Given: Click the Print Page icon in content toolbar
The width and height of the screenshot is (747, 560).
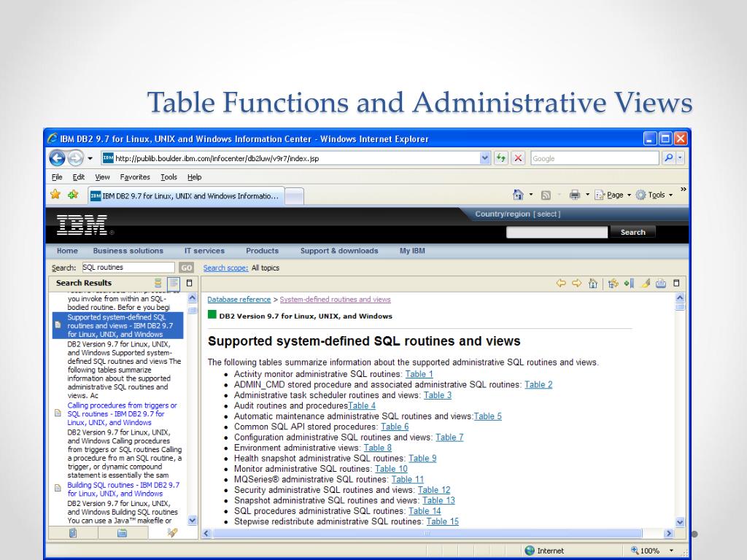Looking at the screenshot, I should click(661, 284).
